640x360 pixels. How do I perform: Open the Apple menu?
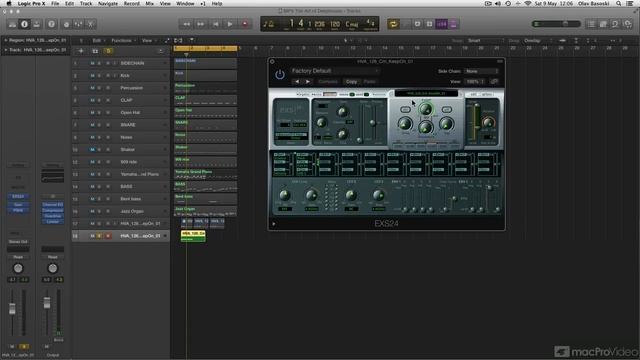tap(9, 3)
